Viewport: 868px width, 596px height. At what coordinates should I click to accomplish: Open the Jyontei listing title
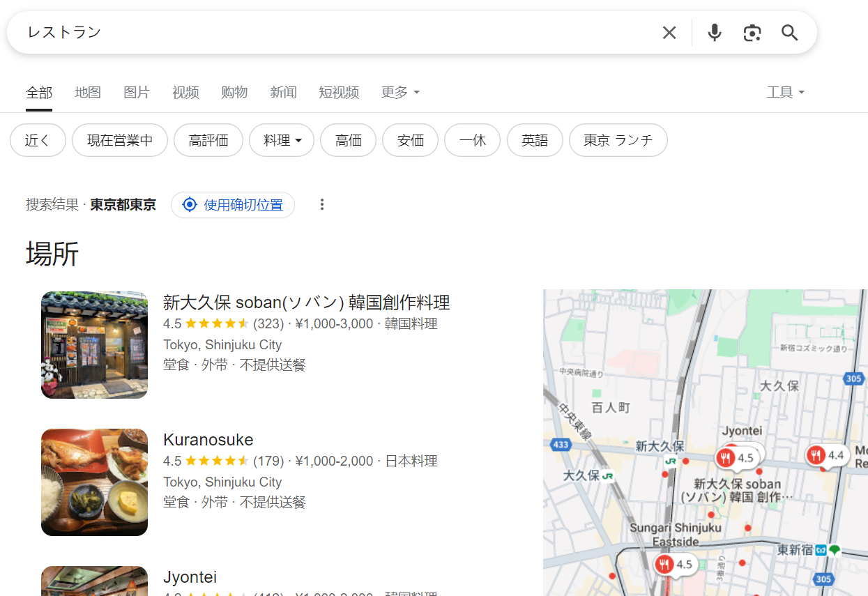click(x=190, y=577)
